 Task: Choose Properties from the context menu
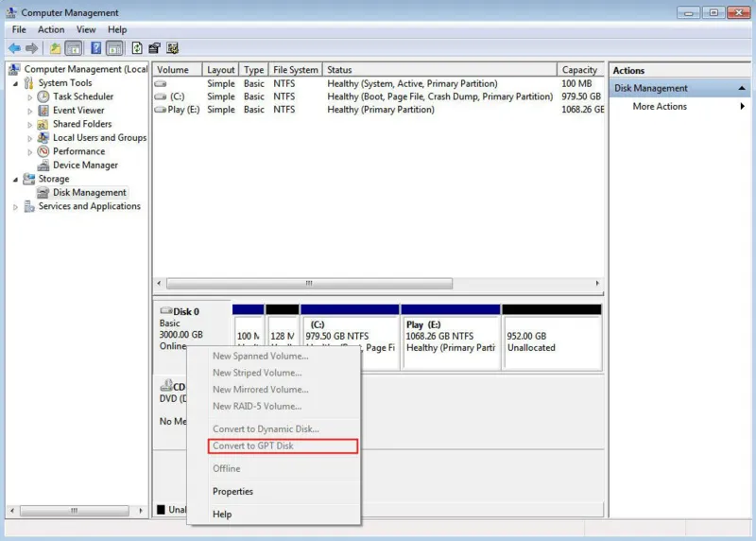click(x=232, y=492)
